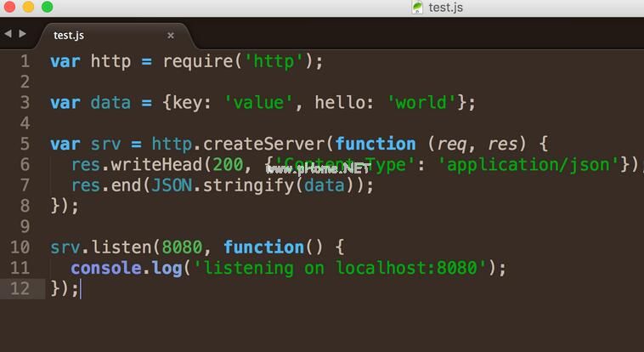Place cursor in the 'application/json' string
Screen dimensions: 644x352
528,164
